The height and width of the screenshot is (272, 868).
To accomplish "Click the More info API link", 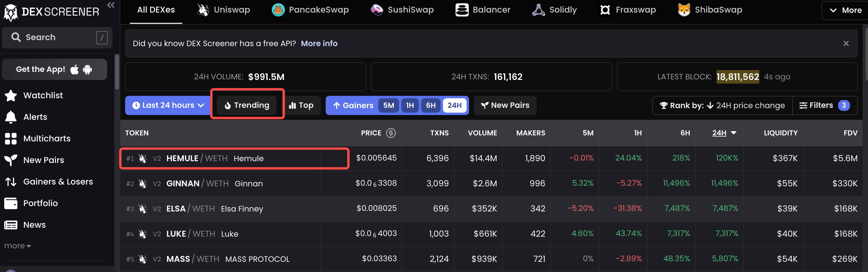I will click(319, 43).
